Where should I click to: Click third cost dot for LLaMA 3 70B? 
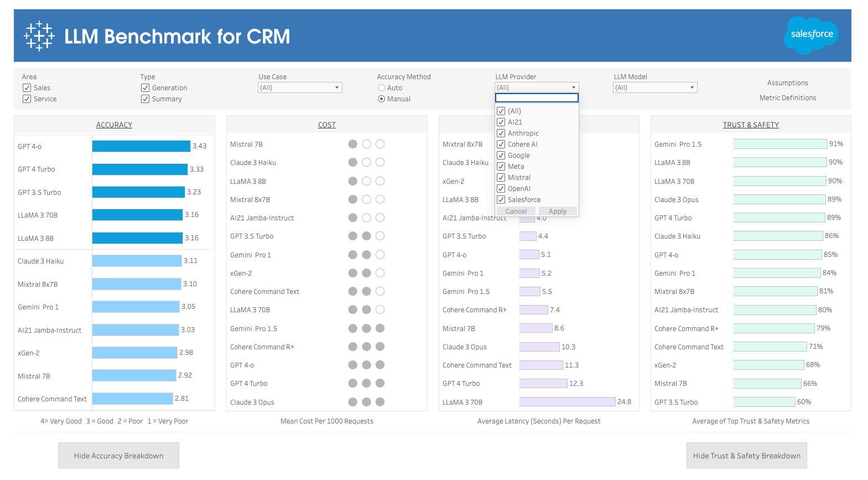[x=380, y=309]
